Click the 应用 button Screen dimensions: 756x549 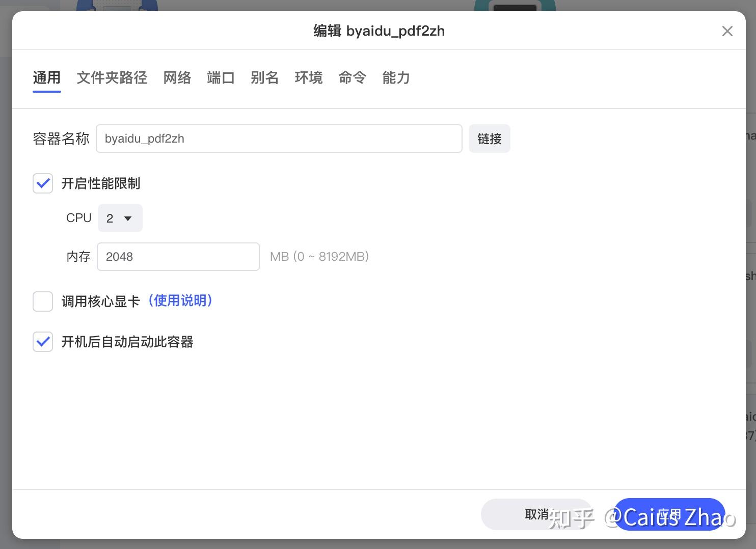[x=669, y=514]
